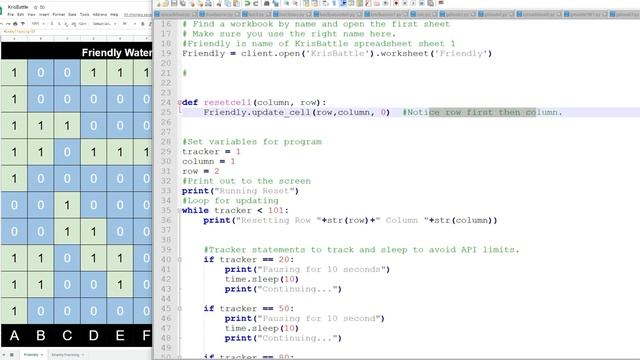640x360 pixels.
Task: Click the column A label cell
Action: click(14, 336)
